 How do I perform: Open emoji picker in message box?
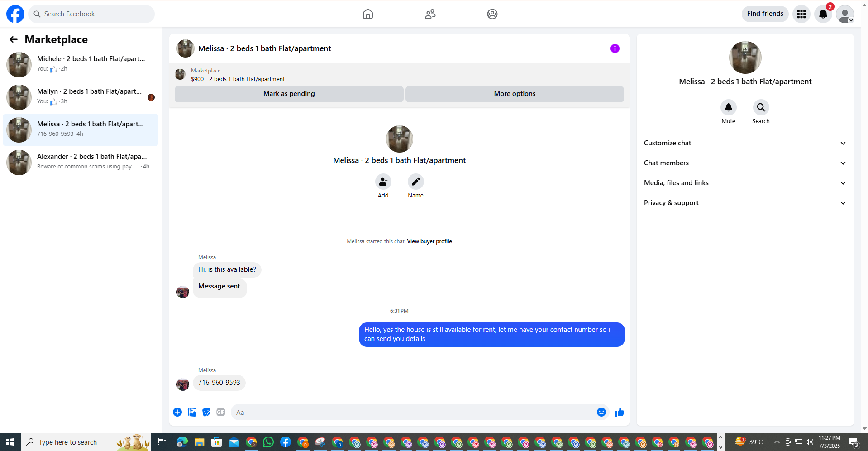pos(601,412)
